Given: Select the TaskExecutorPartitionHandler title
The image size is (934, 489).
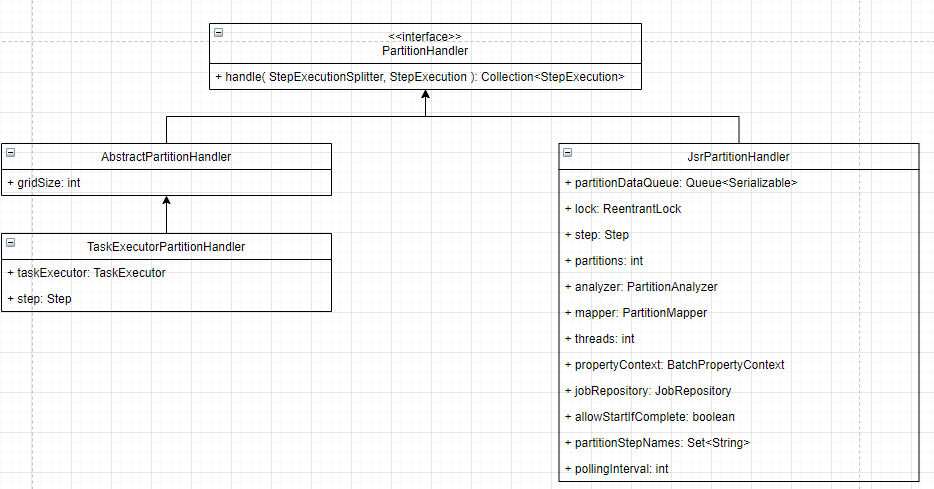Looking at the screenshot, I should coord(166,247).
